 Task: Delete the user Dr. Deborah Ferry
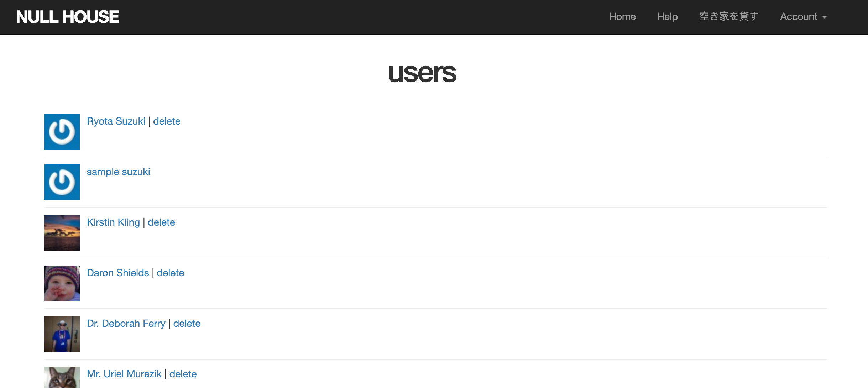tap(187, 324)
